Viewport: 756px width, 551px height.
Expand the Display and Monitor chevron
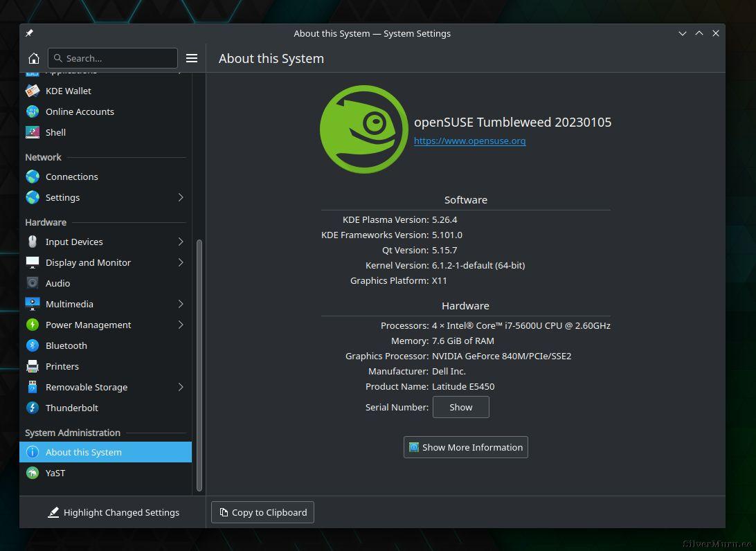pos(181,262)
